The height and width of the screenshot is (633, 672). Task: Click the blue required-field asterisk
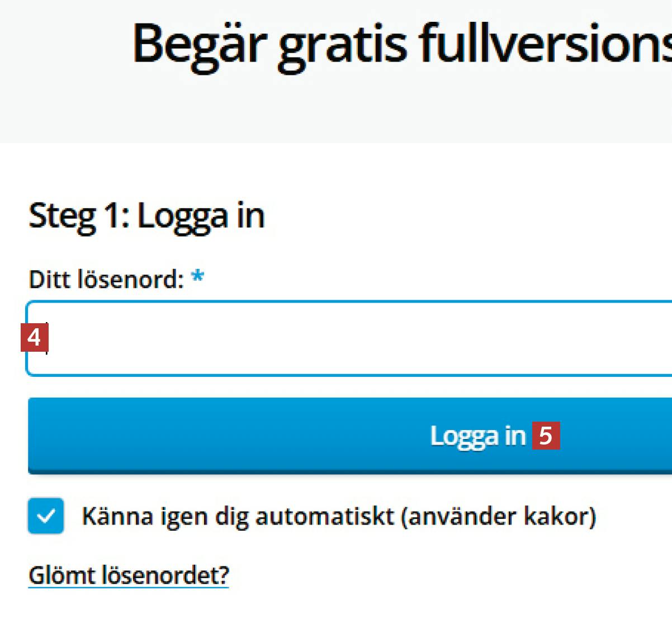point(197,277)
